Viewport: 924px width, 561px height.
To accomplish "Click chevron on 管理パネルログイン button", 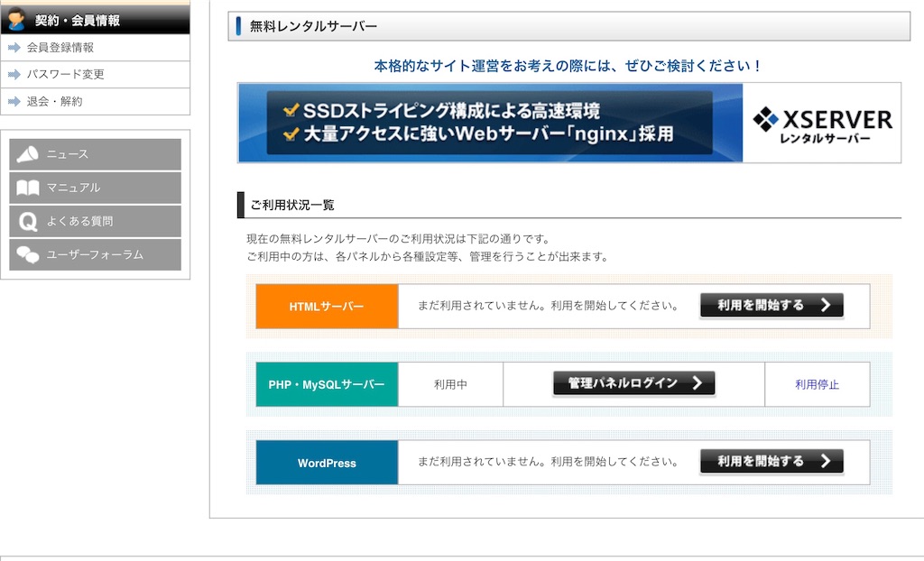I will (x=698, y=383).
